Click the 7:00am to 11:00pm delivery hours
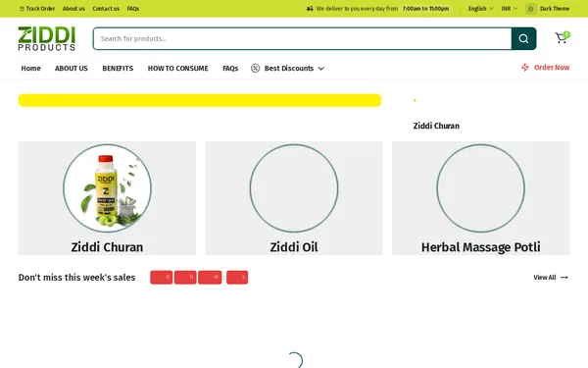 coord(425,8)
